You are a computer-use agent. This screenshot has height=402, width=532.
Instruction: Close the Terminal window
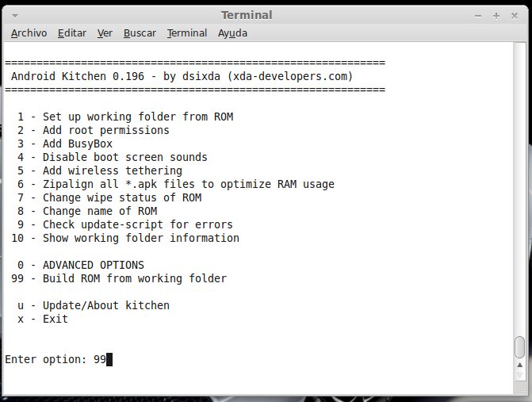(x=515, y=16)
